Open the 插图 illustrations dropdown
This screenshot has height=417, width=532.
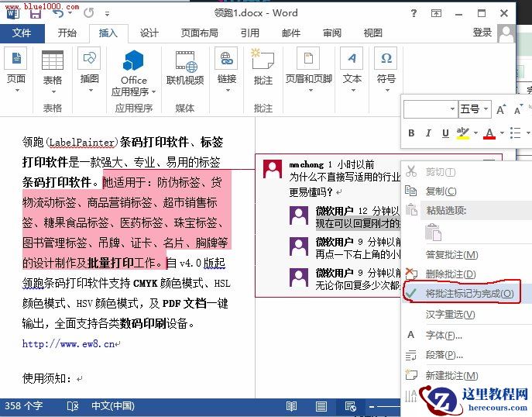pos(89,70)
